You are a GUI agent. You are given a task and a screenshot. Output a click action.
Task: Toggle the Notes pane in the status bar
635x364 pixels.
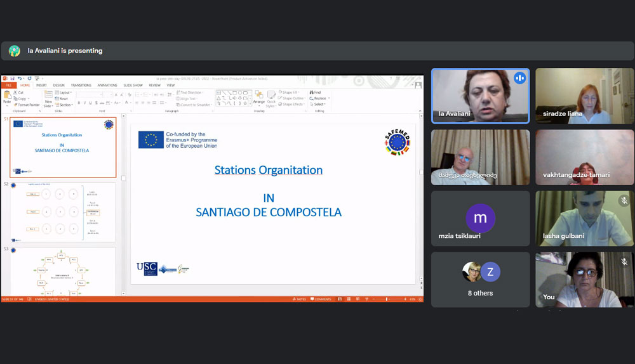[x=300, y=299]
